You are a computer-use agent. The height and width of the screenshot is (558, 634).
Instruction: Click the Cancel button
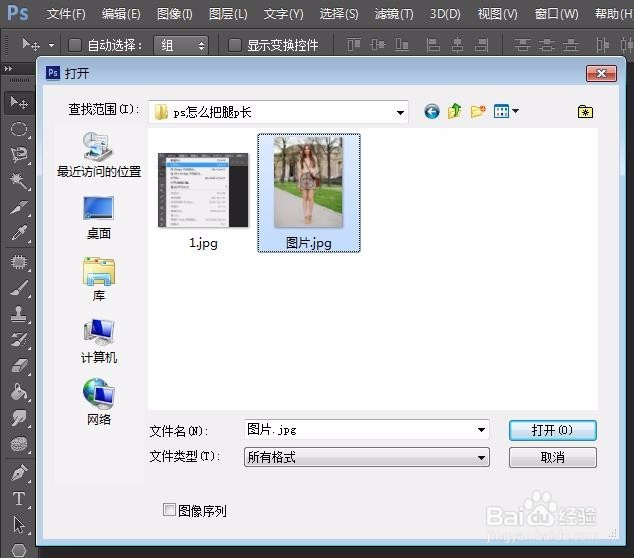coord(552,457)
